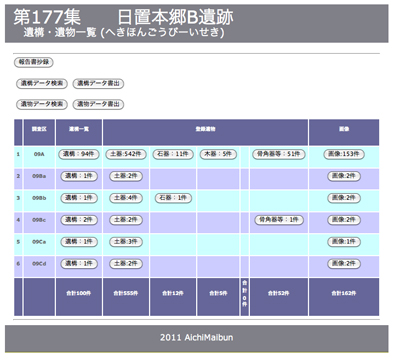The height and width of the screenshot is (364, 400).
Task: Open 土器:542件 for area 09A
Action: click(x=126, y=154)
